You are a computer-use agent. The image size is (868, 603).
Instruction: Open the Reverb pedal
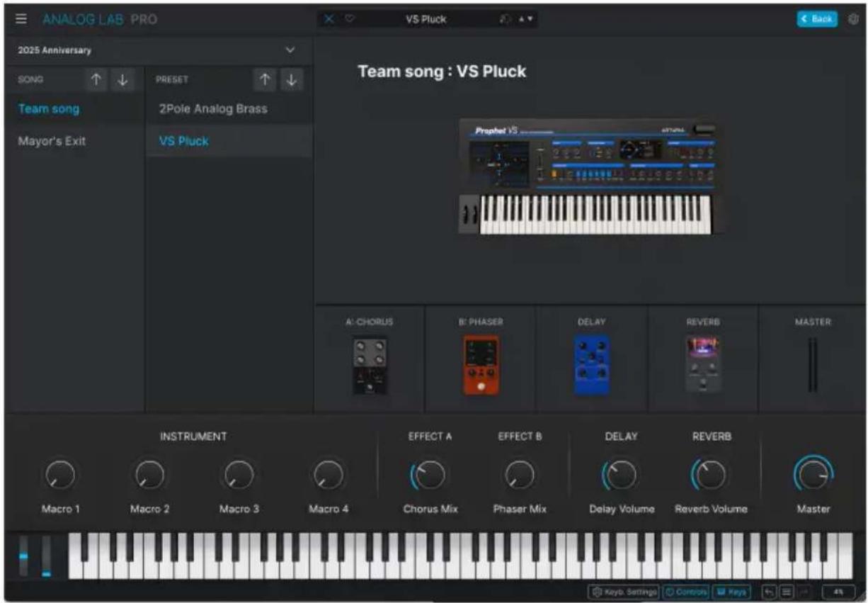click(702, 365)
